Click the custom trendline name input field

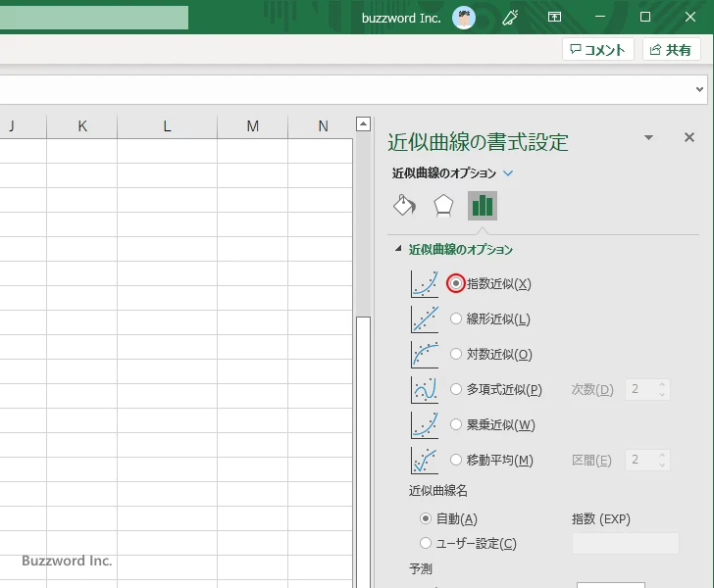[x=625, y=543]
